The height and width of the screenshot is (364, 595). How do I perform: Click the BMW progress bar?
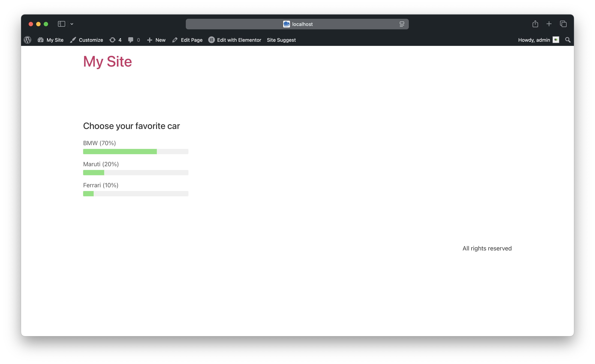click(136, 151)
